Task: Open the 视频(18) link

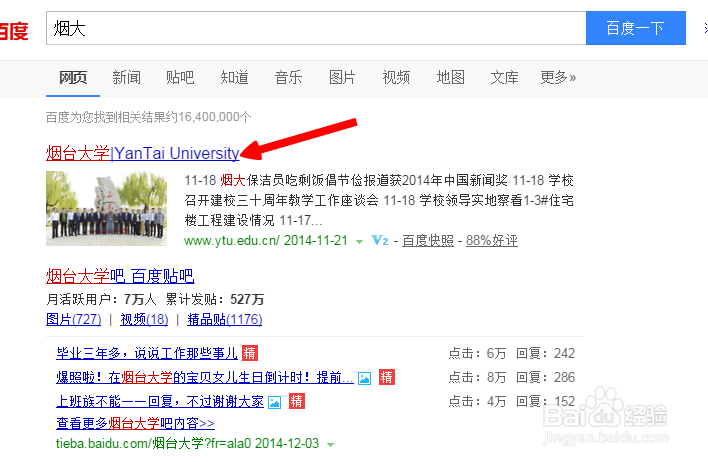Action: pyautogui.click(x=144, y=319)
